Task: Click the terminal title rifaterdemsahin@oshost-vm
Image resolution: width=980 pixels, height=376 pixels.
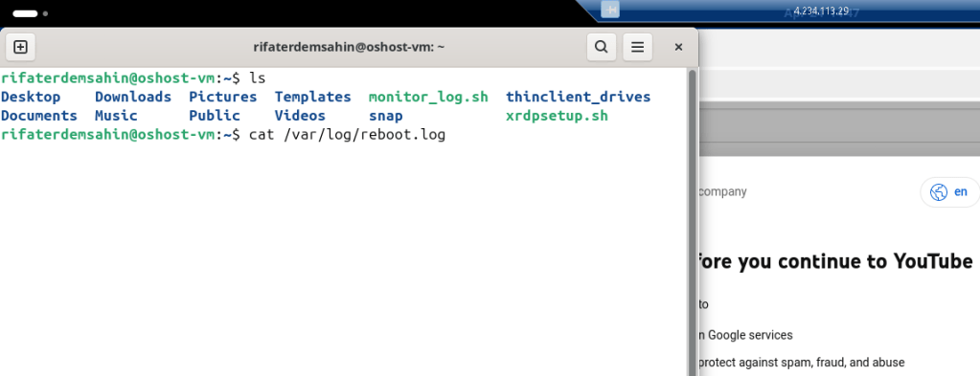Action: (349, 47)
